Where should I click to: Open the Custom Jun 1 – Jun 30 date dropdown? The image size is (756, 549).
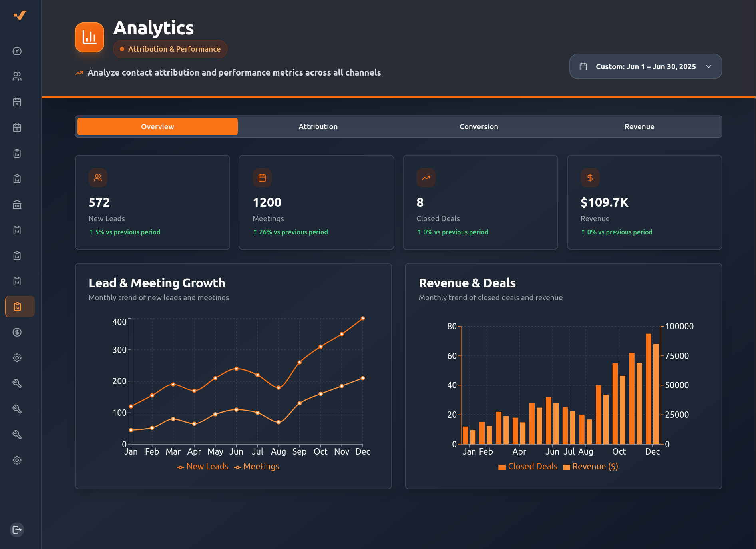(646, 66)
